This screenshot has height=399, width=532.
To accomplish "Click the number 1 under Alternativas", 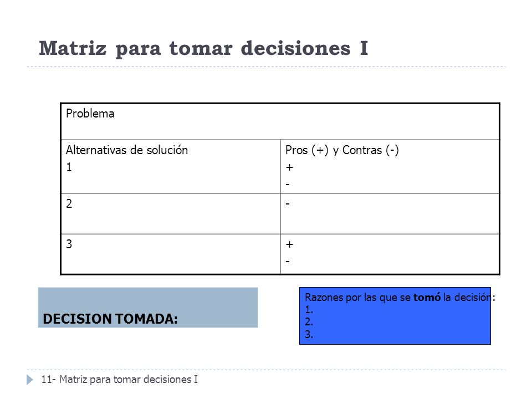I will click(69, 167).
